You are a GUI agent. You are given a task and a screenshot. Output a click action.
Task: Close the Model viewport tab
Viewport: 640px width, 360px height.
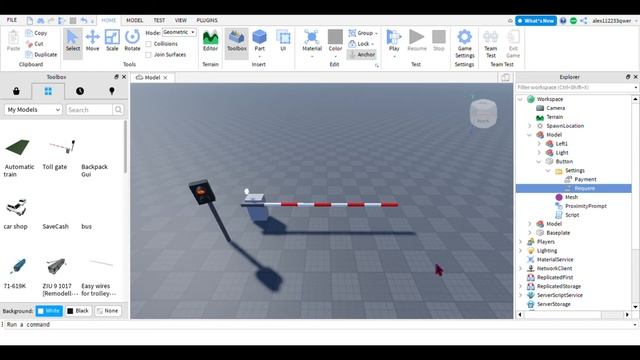point(165,78)
